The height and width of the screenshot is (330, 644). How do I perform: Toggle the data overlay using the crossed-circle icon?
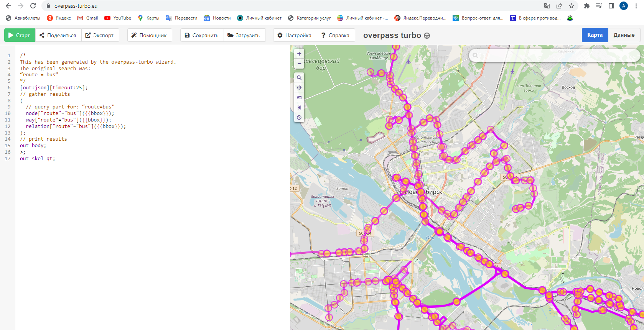[x=299, y=118]
